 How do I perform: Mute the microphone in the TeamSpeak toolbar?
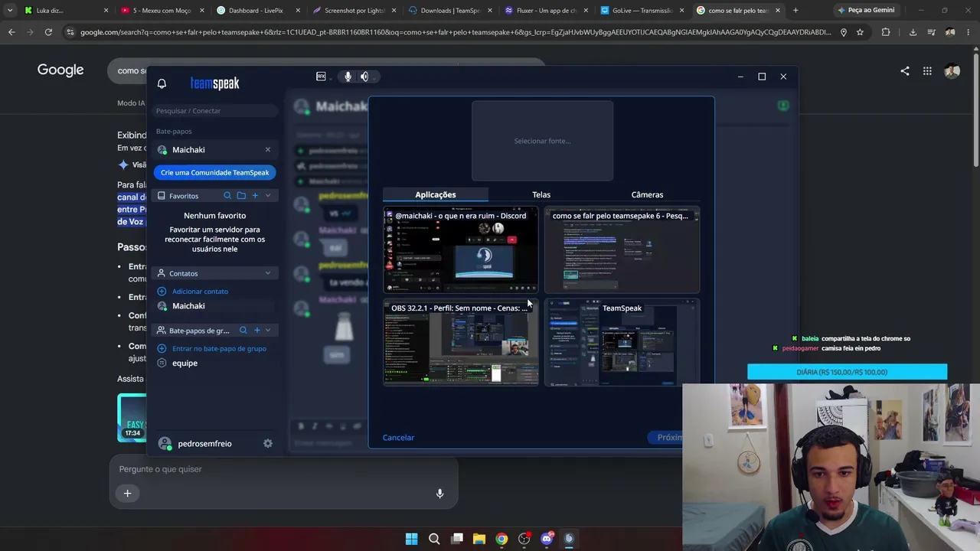point(348,77)
